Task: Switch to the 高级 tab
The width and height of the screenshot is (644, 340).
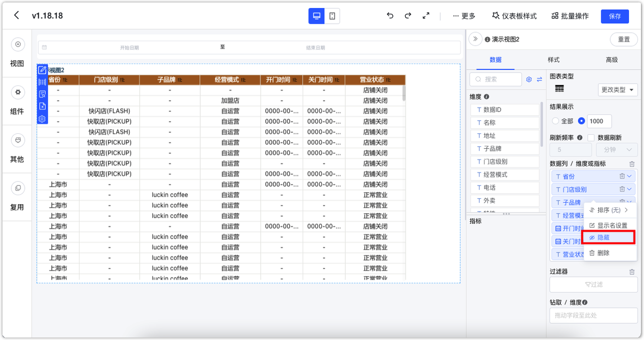Action: 612,59
